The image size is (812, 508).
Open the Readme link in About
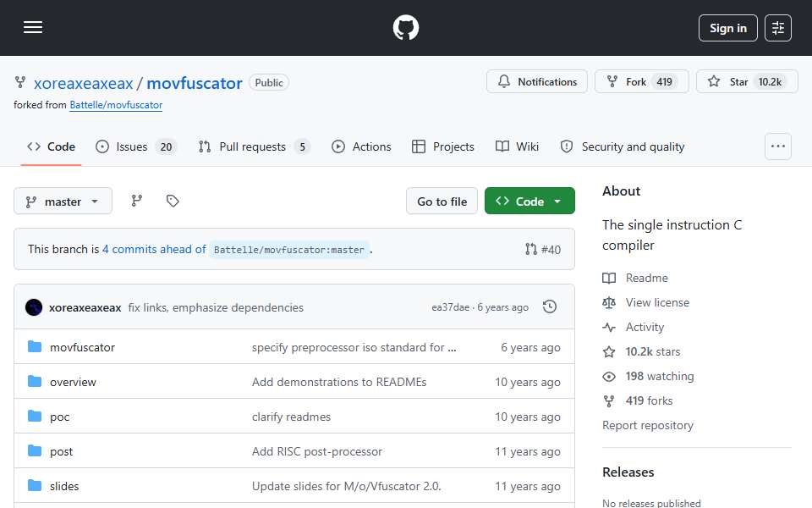click(x=635, y=278)
